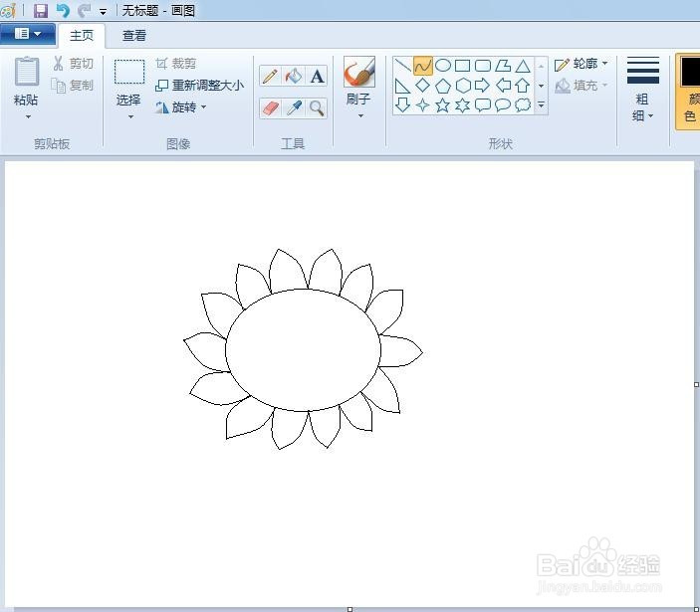Image resolution: width=700 pixels, height=612 pixels.
Task: Choose the Five-point star shape
Action: coord(442,105)
